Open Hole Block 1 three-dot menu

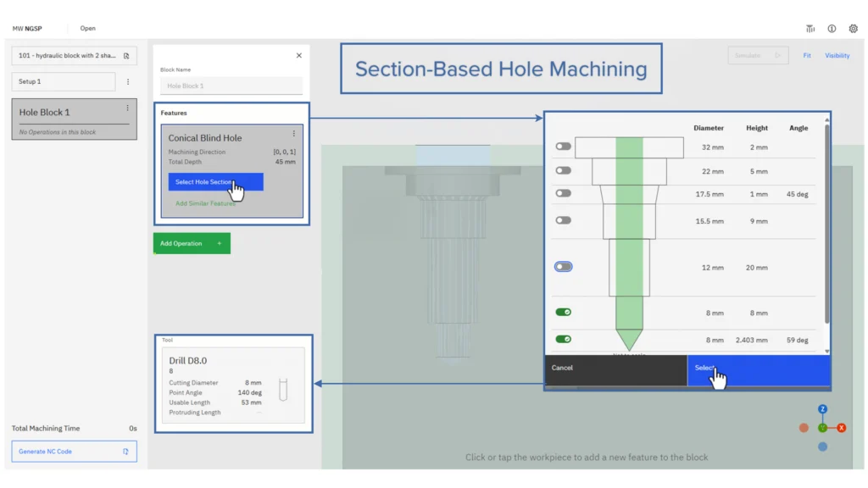click(x=127, y=108)
